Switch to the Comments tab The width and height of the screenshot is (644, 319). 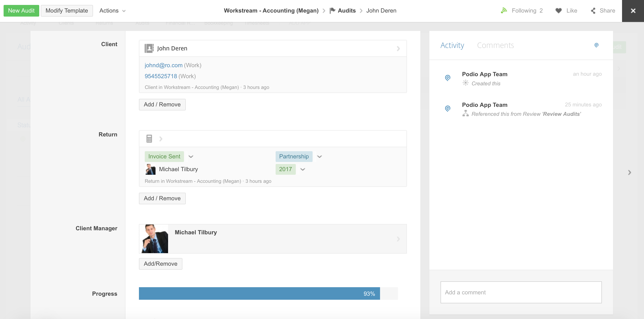(x=495, y=45)
